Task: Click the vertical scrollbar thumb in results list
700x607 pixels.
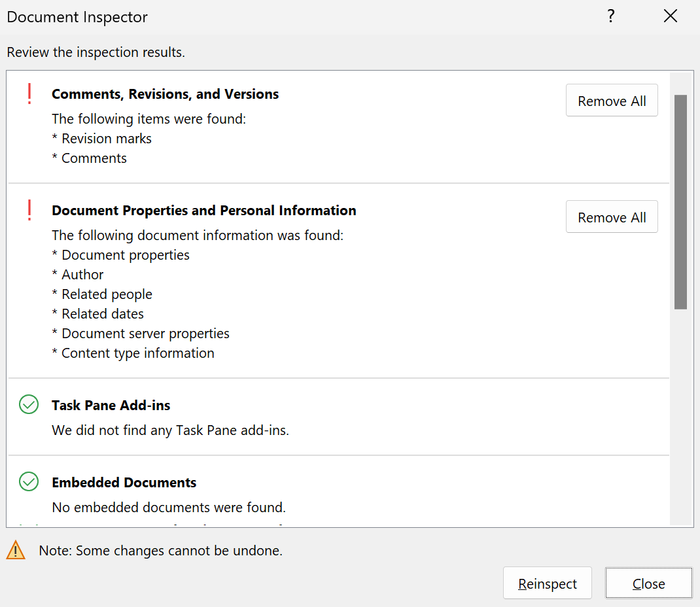Action: 680,201
